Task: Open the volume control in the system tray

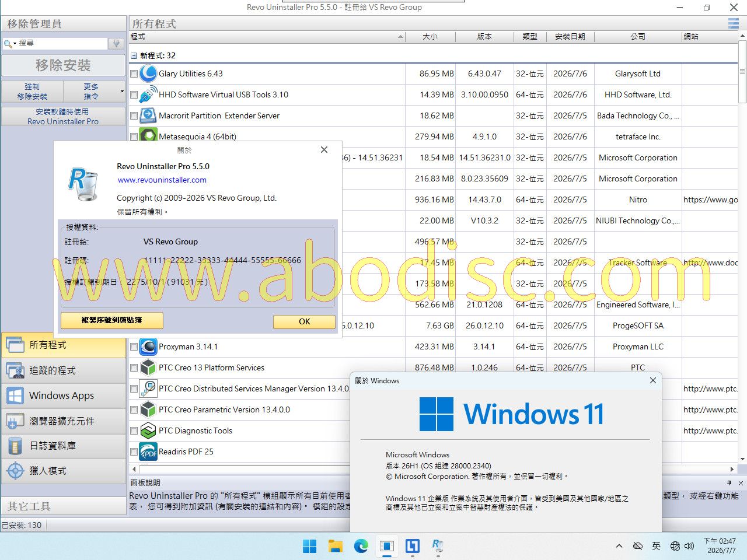Action: click(689, 546)
